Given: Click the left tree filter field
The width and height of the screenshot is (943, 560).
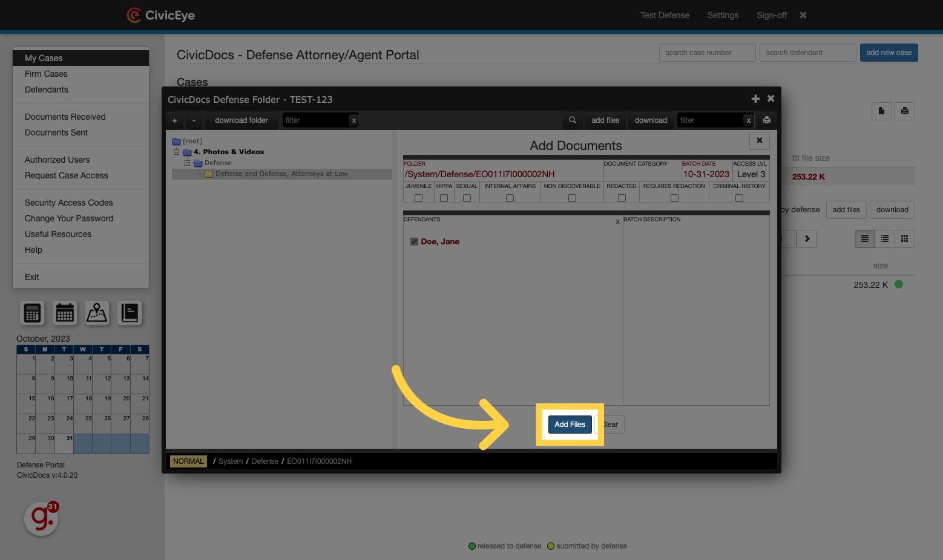Looking at the screenshot, I should (x=316, y=120).
